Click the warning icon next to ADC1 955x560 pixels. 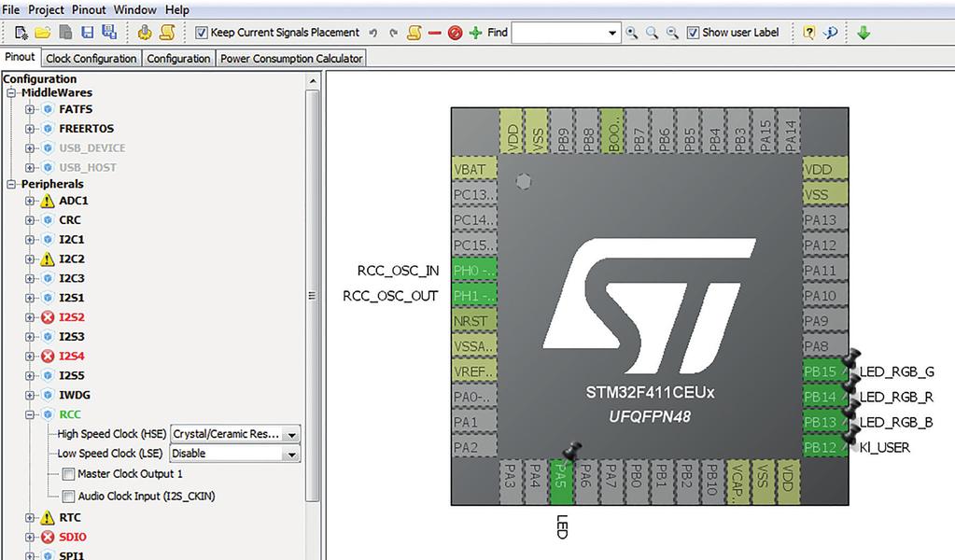48,201
